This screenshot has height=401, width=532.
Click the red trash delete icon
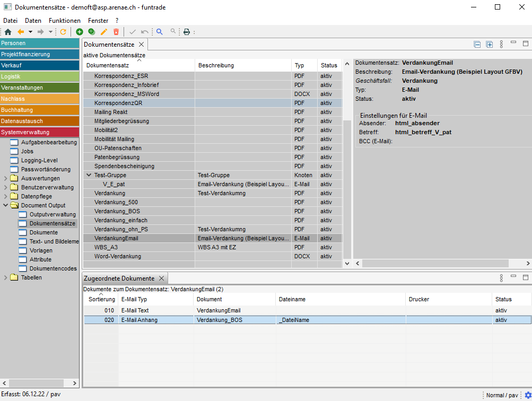click(x=116, y=32)
